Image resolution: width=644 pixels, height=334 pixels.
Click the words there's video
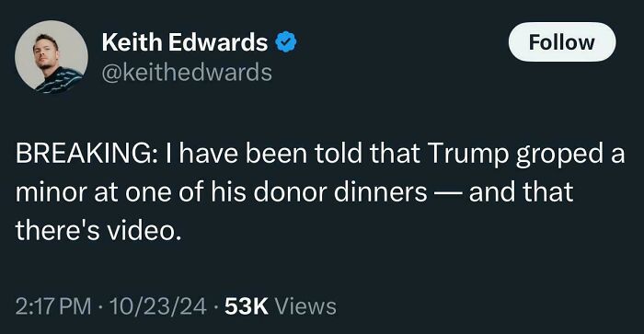click(x=98, y=230)
